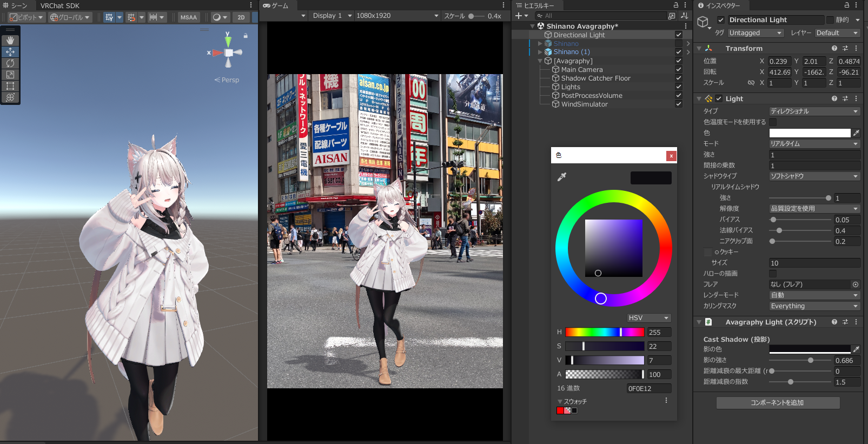
Task: Lock the Inspector panel
Action: tap(847, 5)
